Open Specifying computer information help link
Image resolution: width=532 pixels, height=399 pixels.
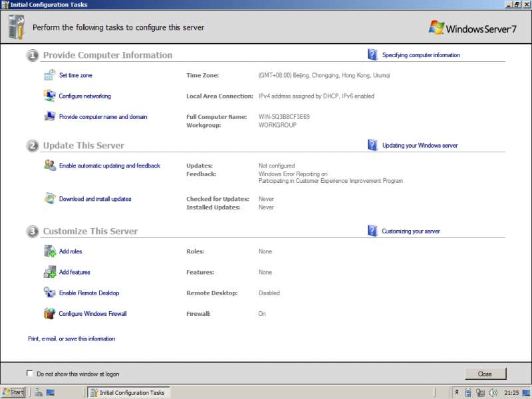coord(421,55)
